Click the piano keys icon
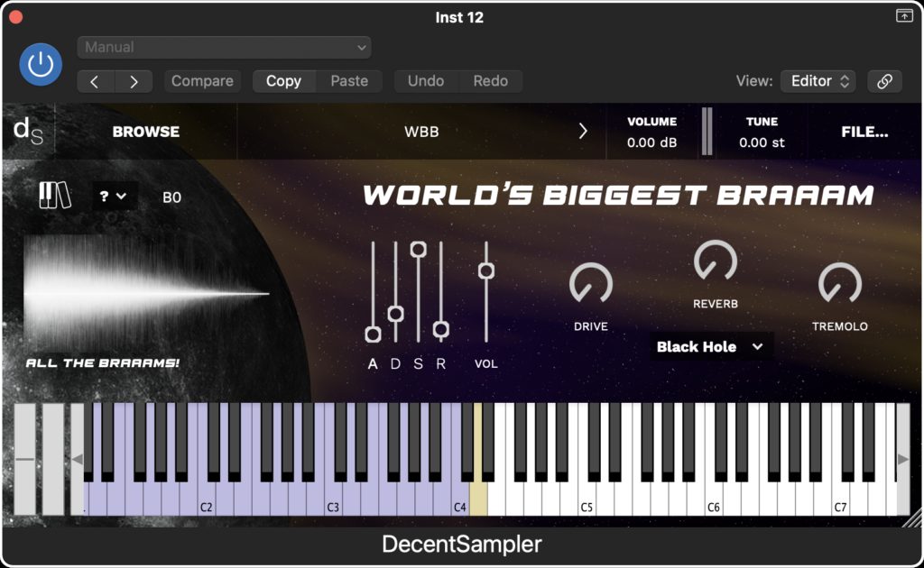The height and width of the screenshot is (568, 924). (x=55, y=196)
